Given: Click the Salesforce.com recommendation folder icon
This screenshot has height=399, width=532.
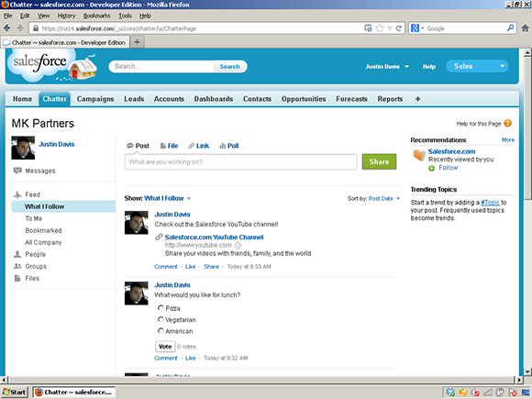Looking at the screenshot, I should point(419,155).
